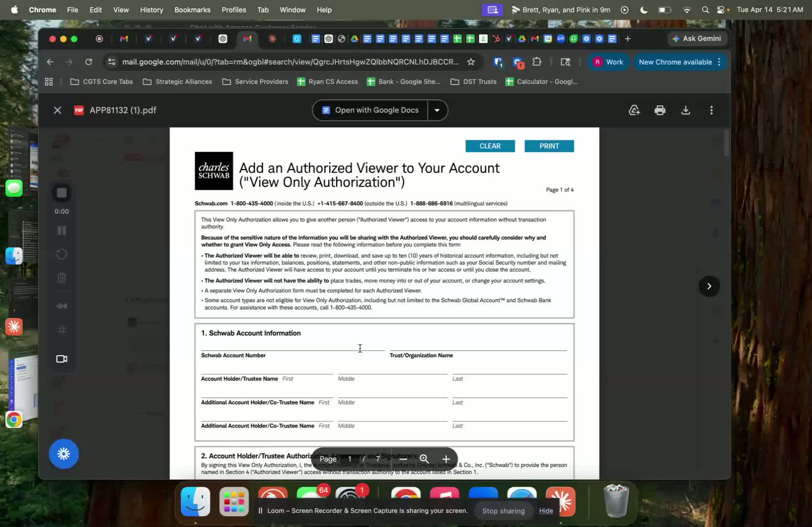
Task: Open a new tab with plus icon
Action: click(x=628, y=39)
